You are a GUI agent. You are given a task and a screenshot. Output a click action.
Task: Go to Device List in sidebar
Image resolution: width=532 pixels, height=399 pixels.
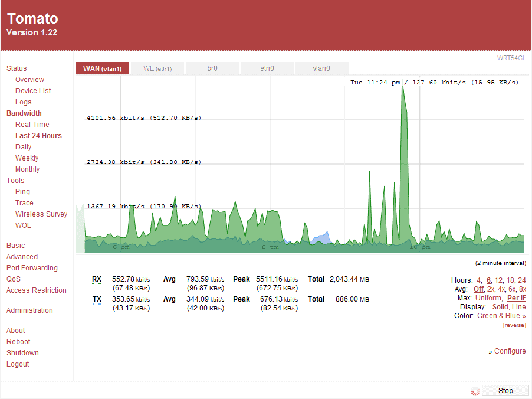click(x=33, y=91)
